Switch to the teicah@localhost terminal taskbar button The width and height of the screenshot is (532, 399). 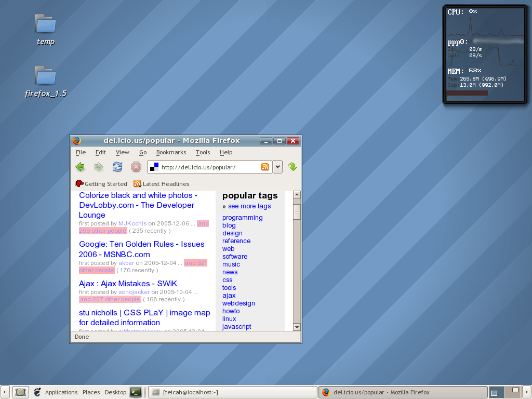tap(233, 392)
